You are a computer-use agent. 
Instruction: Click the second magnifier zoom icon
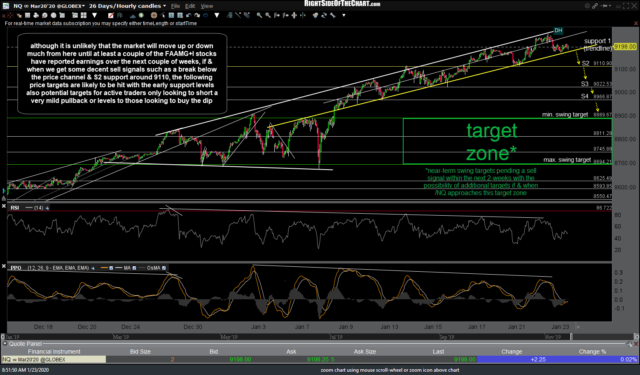268,16
